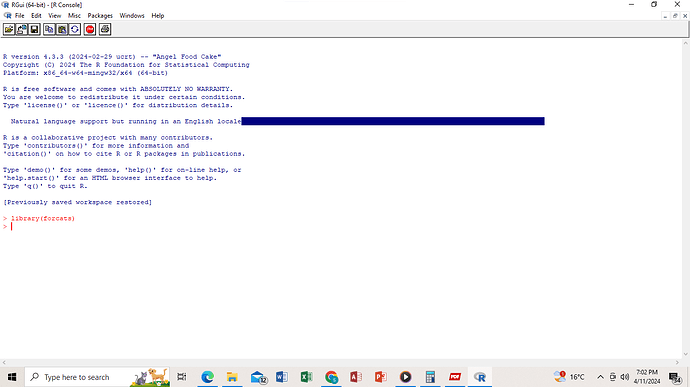
Task: Click the Copy and paste toolbar icon
Action: point(74,29)
